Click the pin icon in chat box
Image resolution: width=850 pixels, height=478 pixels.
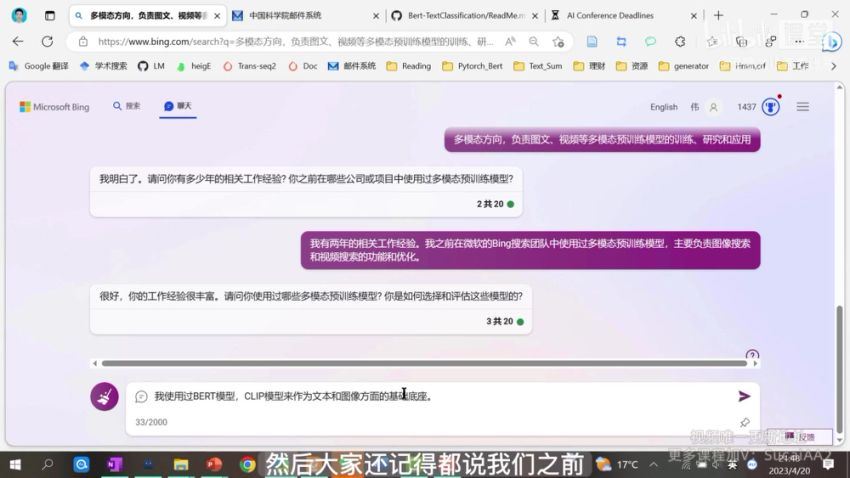(x=744, y=423)
